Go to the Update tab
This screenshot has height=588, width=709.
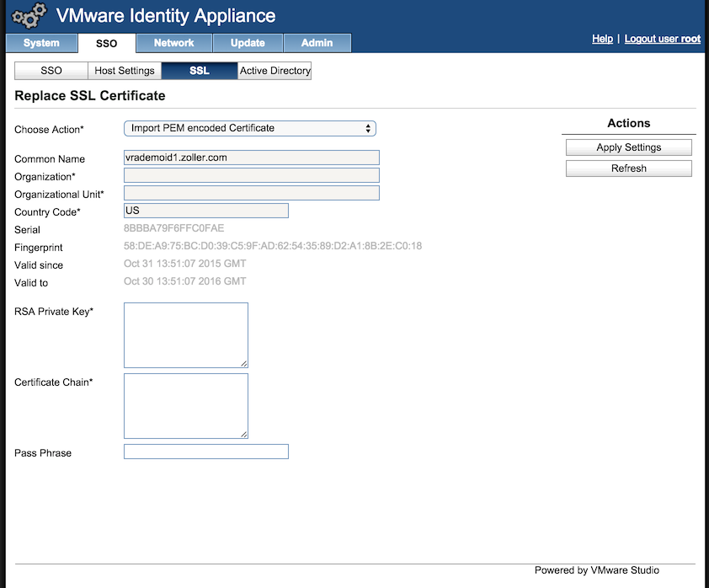point(248,43)
